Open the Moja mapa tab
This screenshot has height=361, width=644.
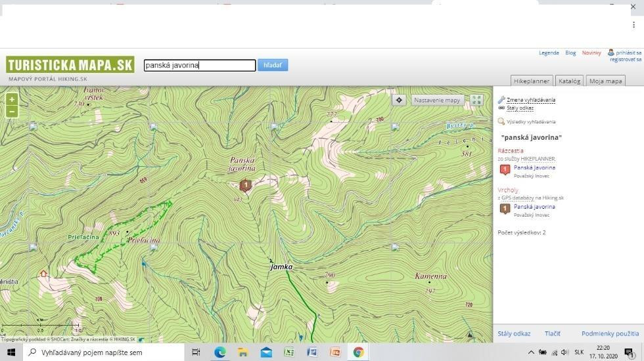pos(605,81)
